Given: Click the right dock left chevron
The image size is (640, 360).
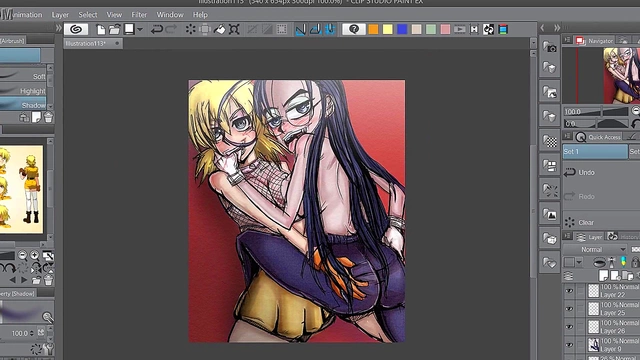Looking at the screenshot, I should click(x=542, y=28).
